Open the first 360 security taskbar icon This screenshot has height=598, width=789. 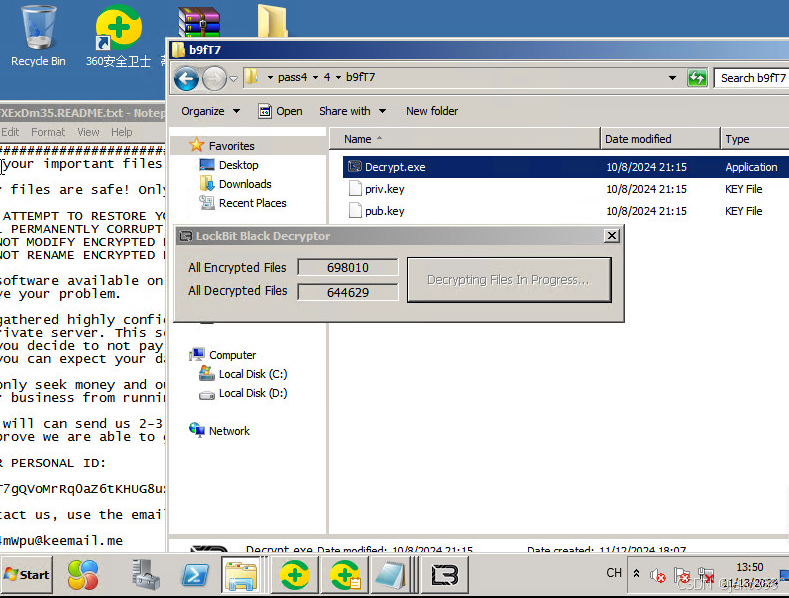point(295,575)
